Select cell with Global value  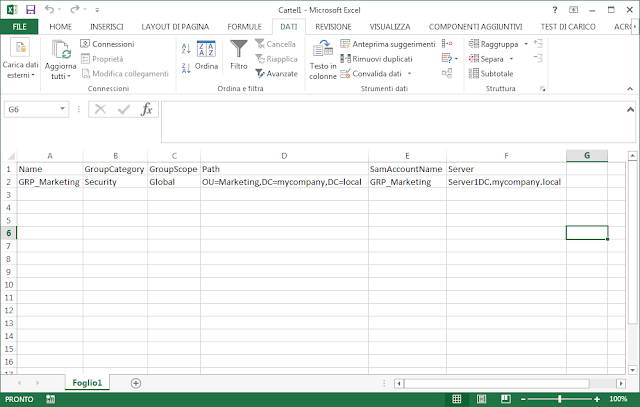click(x=174, y=182)
